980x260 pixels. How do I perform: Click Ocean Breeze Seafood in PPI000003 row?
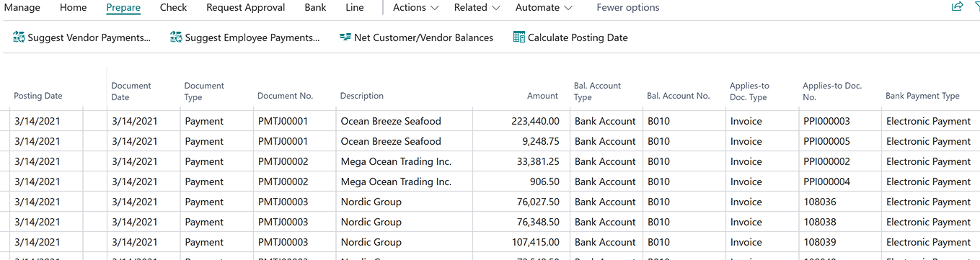tap(391, 121)
